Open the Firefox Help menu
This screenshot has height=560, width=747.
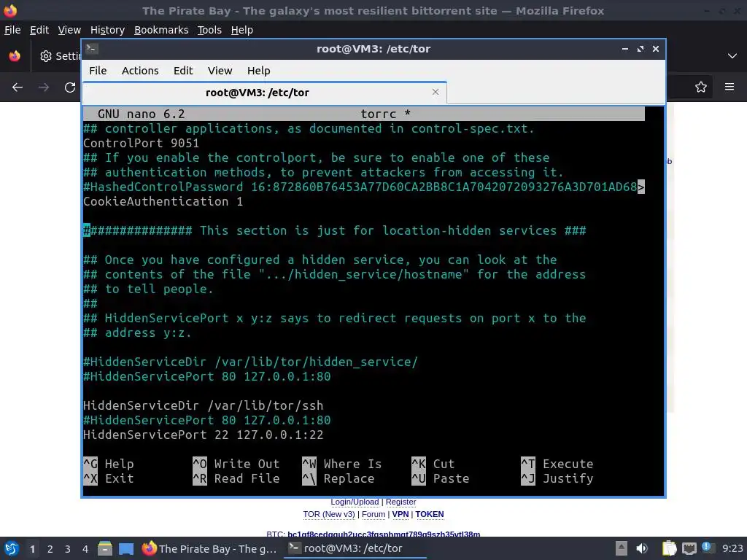pyautogui.click(x=242, y=30)
